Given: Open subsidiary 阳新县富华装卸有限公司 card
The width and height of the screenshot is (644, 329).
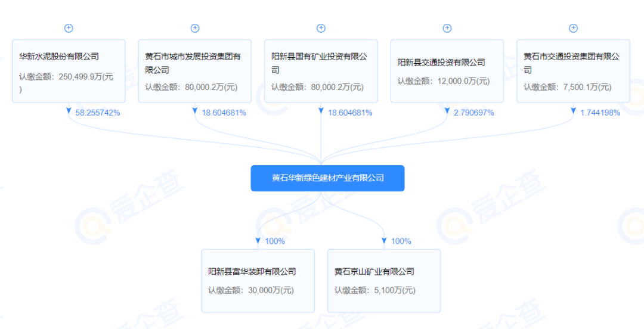Looking at the screenshot, I should tap(252, 272).
